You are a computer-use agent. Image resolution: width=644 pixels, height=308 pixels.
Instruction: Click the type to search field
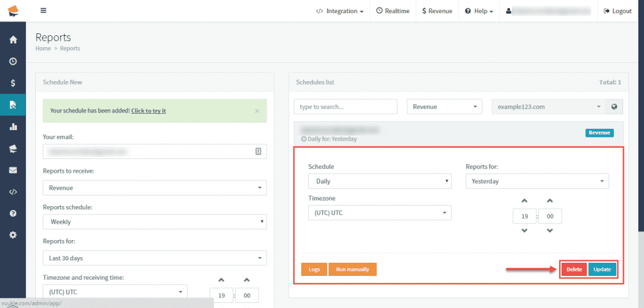tap(345, 107)
